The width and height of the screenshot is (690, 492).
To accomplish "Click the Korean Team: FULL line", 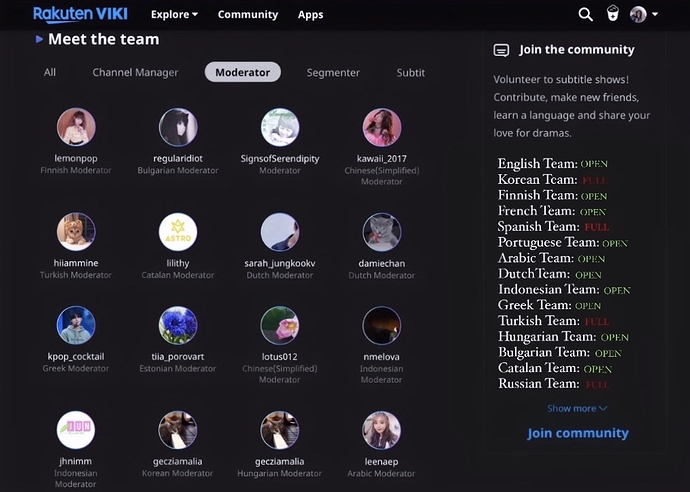I will 553,180.
